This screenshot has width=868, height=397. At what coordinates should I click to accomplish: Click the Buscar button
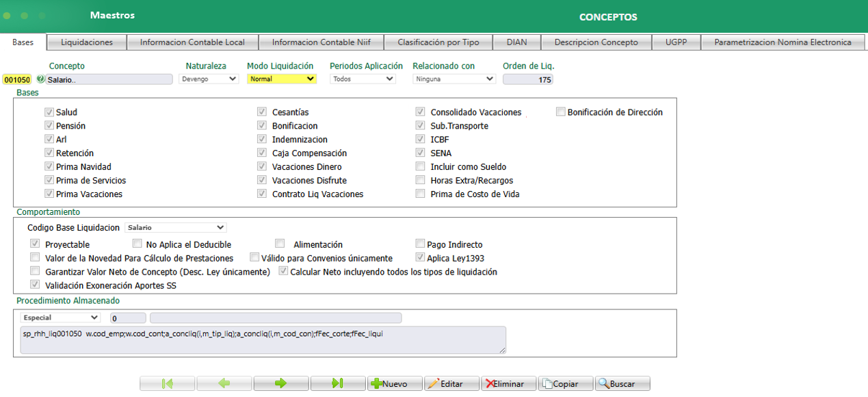click(x=622, y=383)
